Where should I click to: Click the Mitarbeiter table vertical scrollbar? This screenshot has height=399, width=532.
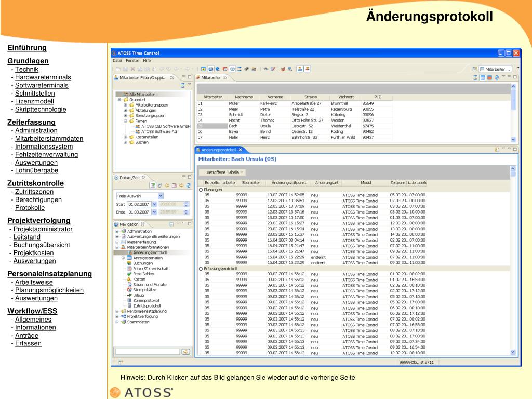pos(513,113)
